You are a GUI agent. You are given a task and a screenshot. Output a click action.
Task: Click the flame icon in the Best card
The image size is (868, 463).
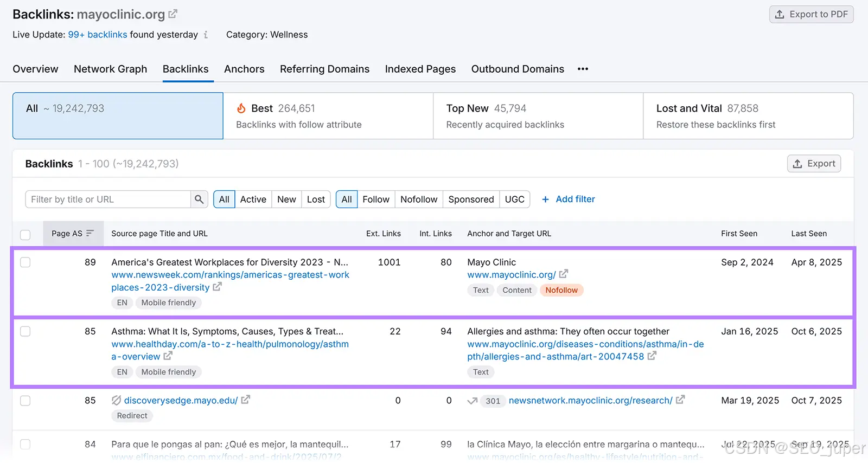(x=241, y=108)
